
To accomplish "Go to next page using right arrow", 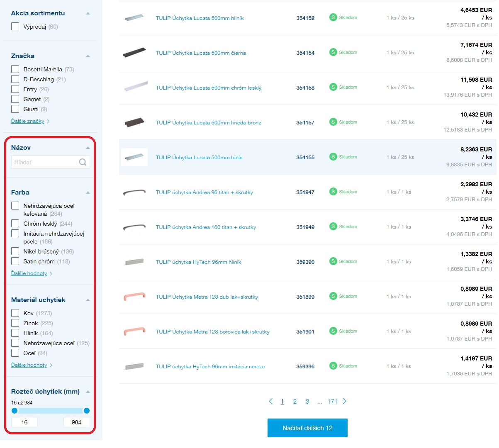I will [344, 401].
